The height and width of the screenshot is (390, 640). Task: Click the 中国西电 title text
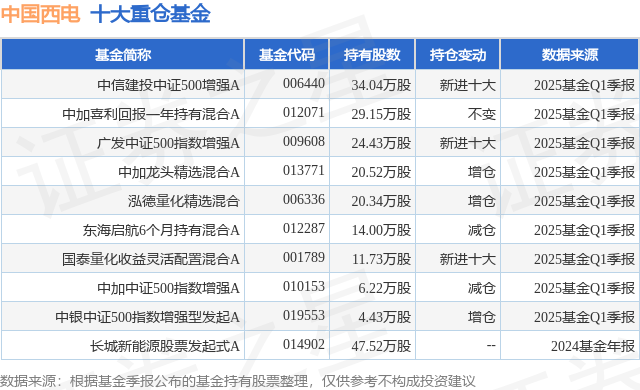point(40,14)
